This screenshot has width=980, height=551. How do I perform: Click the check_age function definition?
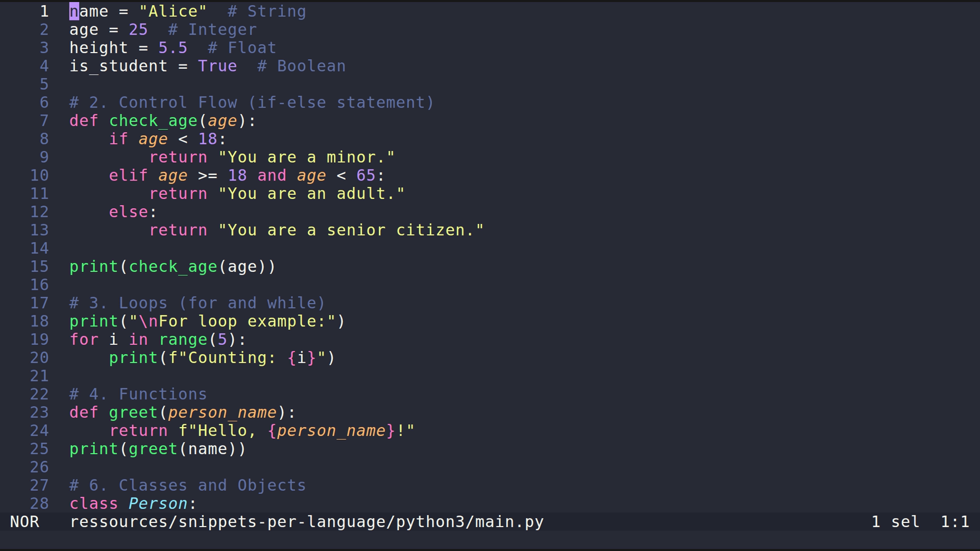[x=153, y=120]
